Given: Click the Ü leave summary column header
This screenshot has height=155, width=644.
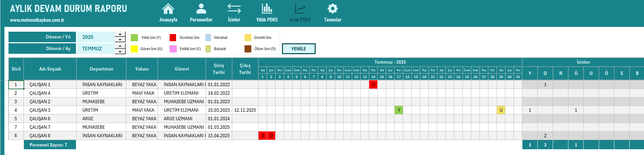Looking at the screenshot, I should coord(576,73).
